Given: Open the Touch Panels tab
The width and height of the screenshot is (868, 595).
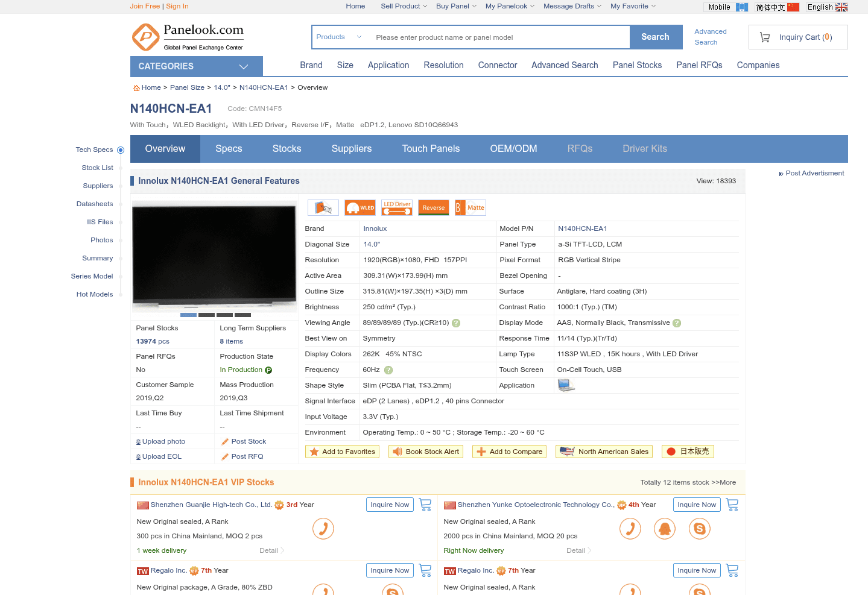Looking at the screenshot, I should (431, 149).
